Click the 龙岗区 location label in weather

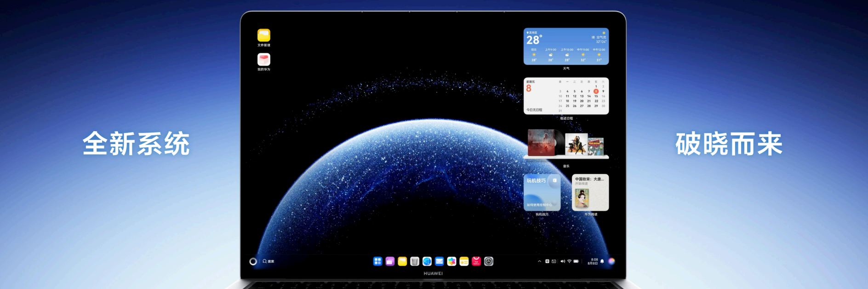coord(532,33)
